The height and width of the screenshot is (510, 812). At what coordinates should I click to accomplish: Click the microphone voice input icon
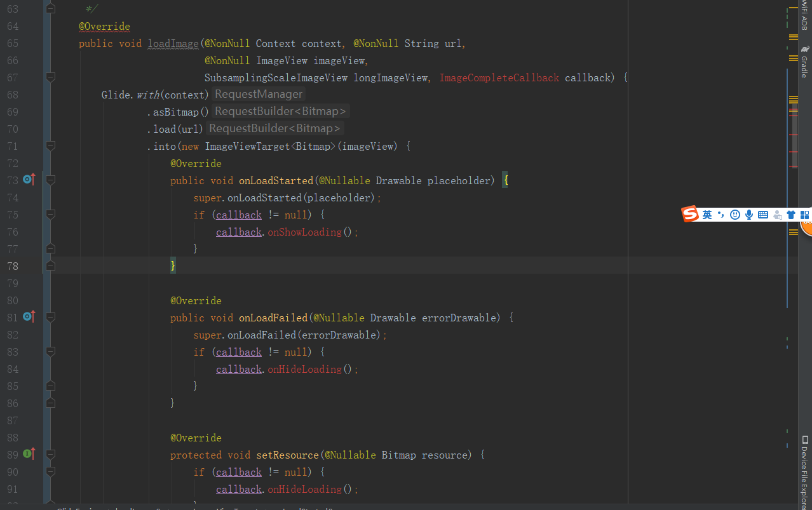(749, 215)
